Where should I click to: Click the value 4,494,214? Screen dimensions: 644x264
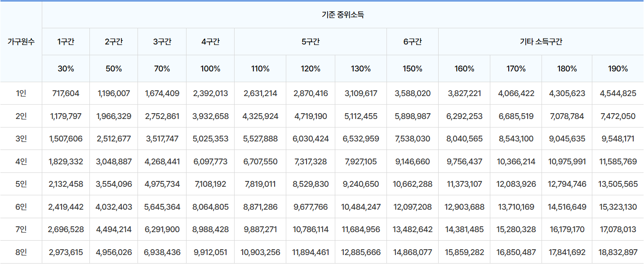[114, 229]
